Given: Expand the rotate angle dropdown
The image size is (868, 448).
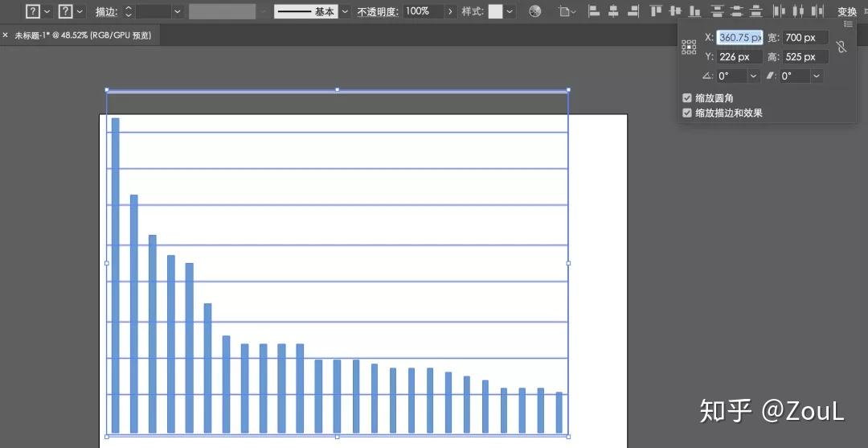Looking at the screenshot, I should click(754, 76).
